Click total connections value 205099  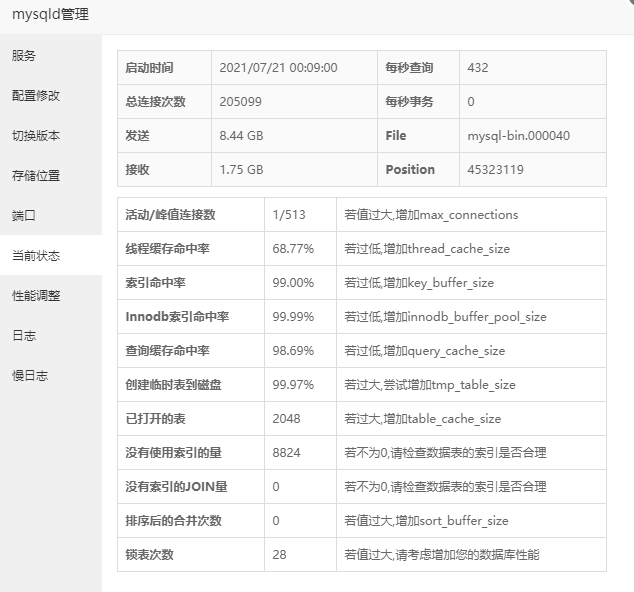point(240,101)
